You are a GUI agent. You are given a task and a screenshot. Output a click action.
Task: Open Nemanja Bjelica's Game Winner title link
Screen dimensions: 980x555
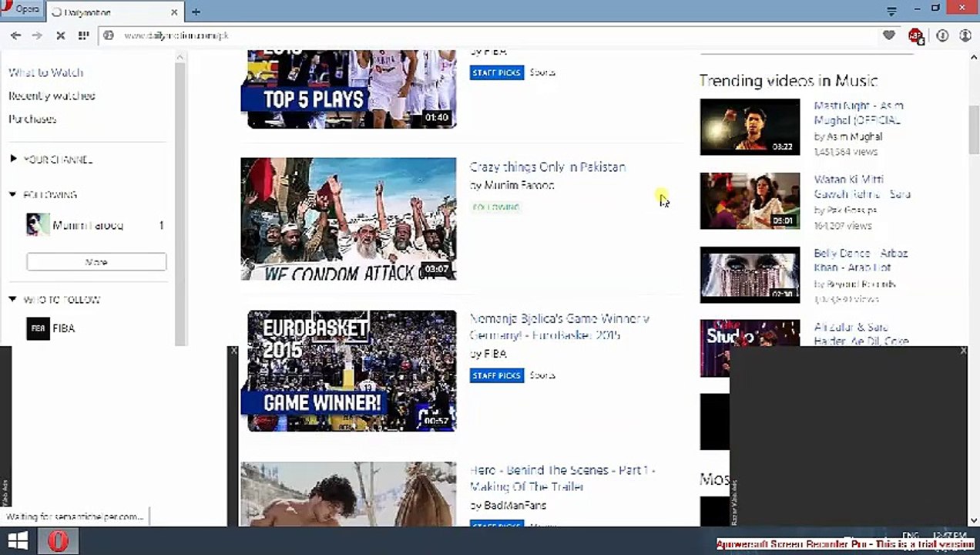point(559,327)
